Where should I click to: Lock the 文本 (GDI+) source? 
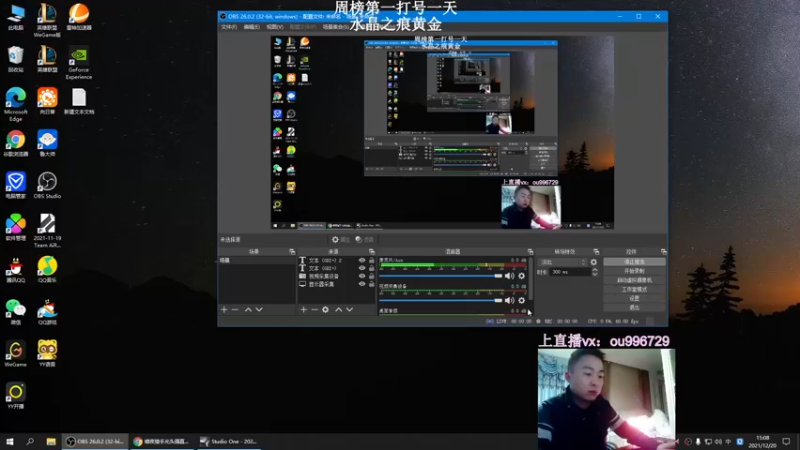[371, 268]
